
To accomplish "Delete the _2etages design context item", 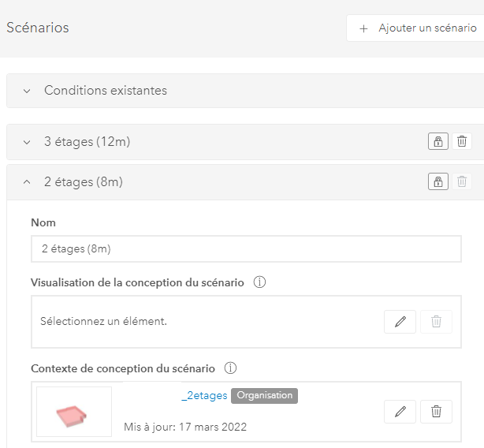I will (436, 412).
